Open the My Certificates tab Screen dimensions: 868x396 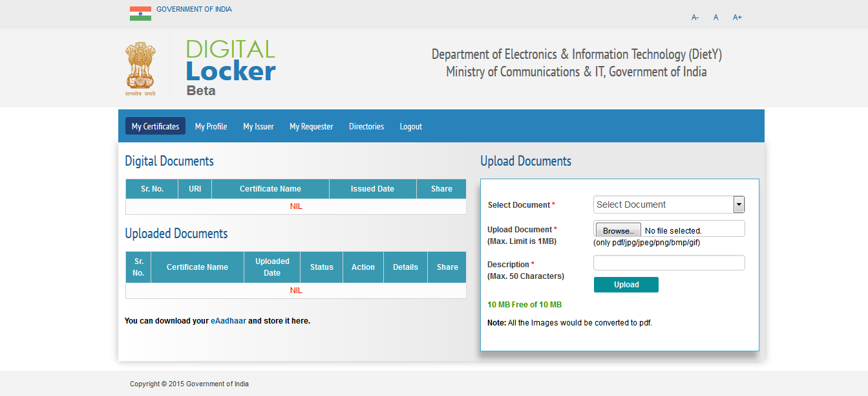point(155,126)
